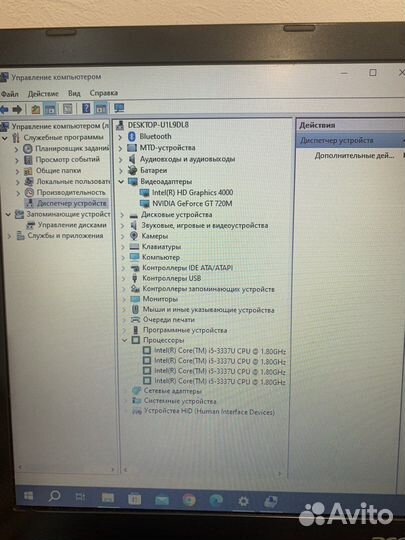The height and width of the screenshot is (540, 405).
Task: Select Программные устройства category
Action: pos(185,330)
